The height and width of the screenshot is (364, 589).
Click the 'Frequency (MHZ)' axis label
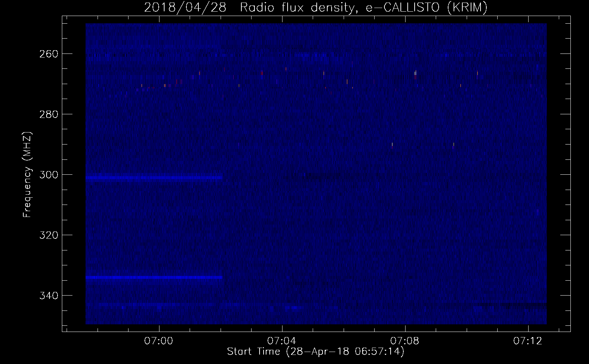click(27, 174)
